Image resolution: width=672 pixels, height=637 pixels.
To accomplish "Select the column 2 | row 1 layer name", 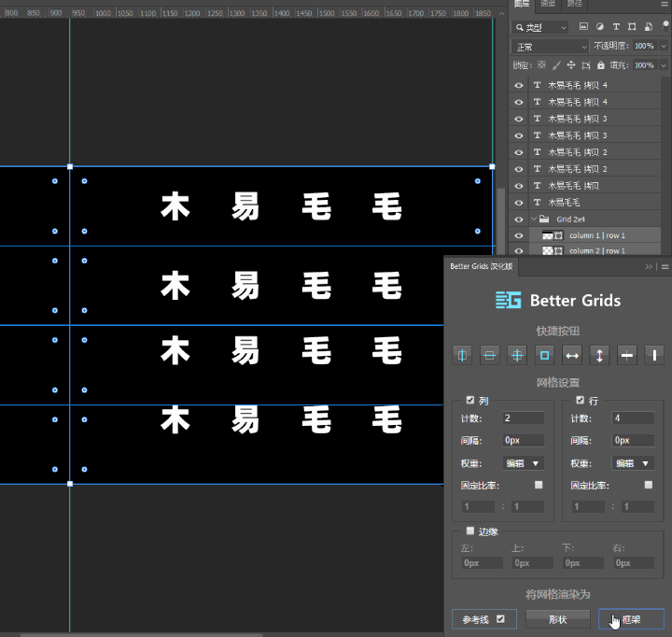I will (597, 250).
